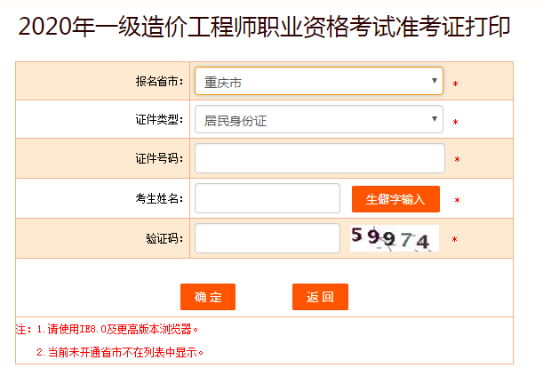Screen dimensions: 543x392
Task: Click the 生僻字输入 button
Action: [x=395, y=199]
